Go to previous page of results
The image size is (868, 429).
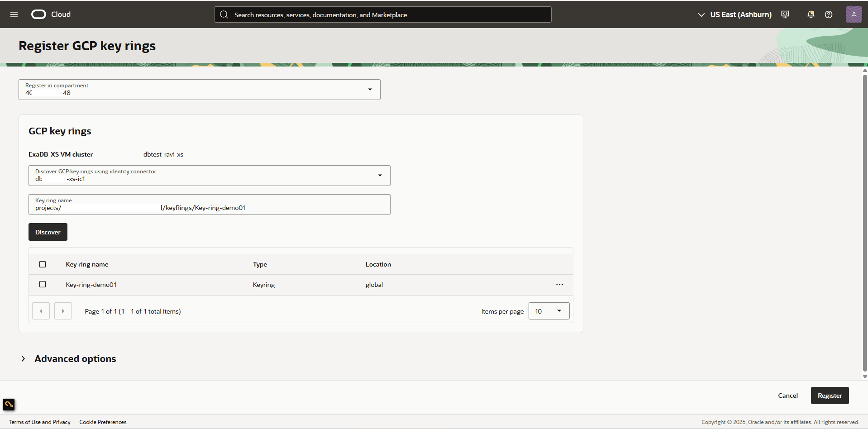[41, 311]
